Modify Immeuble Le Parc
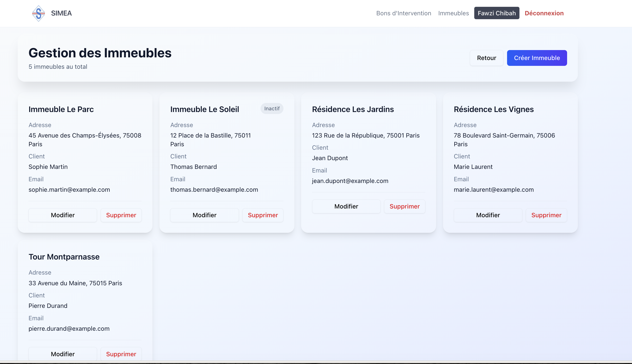The height and width of the screenshot is (364, 632). click(63, 215)
